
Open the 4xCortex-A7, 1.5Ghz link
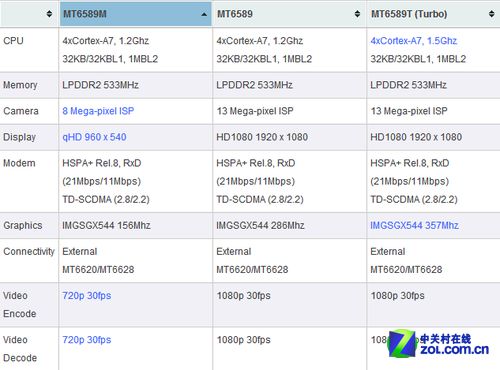pos(414,41)
